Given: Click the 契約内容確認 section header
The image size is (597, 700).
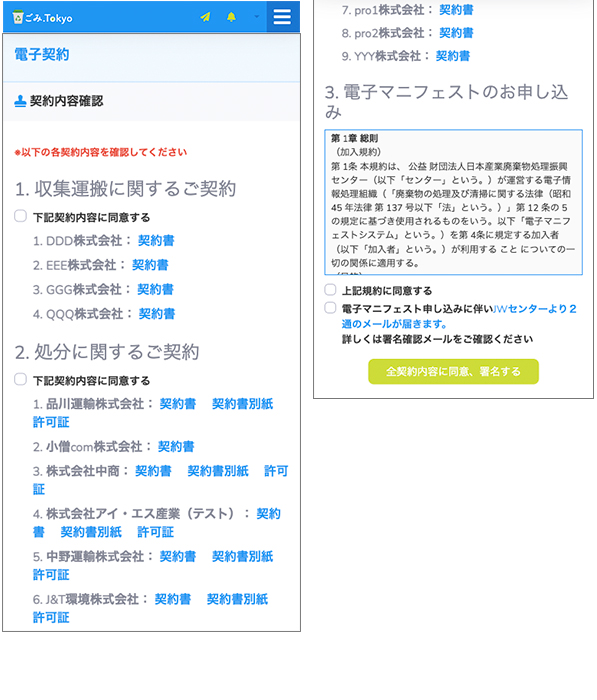Looking at the screenshot, I should tap(67, 101).
